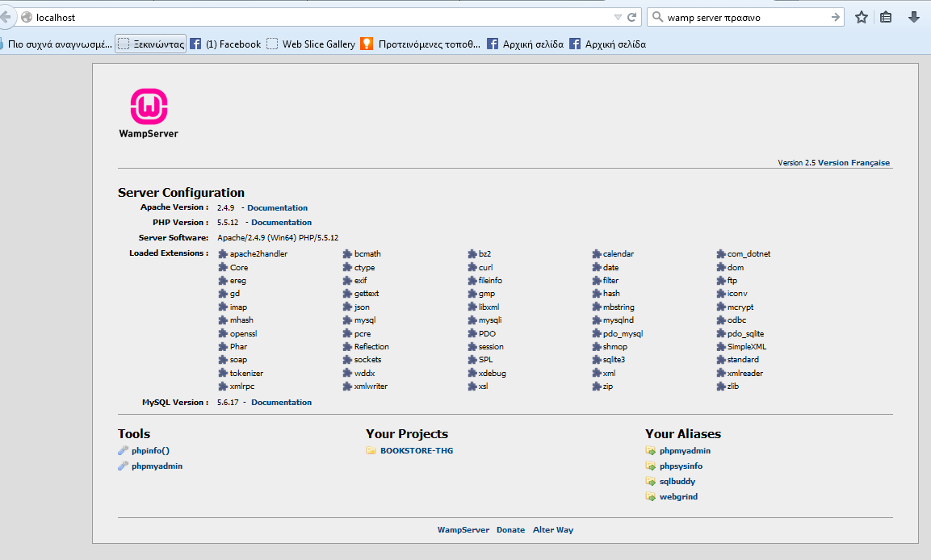Click the folder icon beside BOOKSTORE-THG
Screen dimensions: 931x560
tap(371, 451)
